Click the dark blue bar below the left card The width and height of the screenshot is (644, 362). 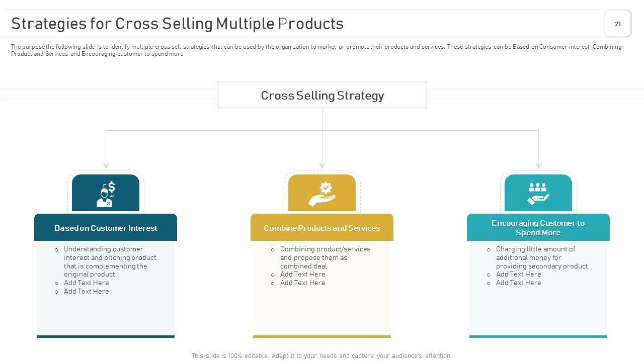point(106,336)
